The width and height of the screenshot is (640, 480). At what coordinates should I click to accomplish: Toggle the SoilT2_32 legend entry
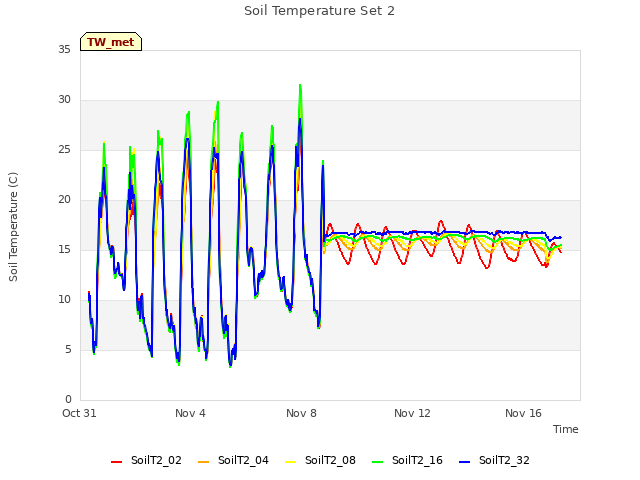(x=494, y=461)
